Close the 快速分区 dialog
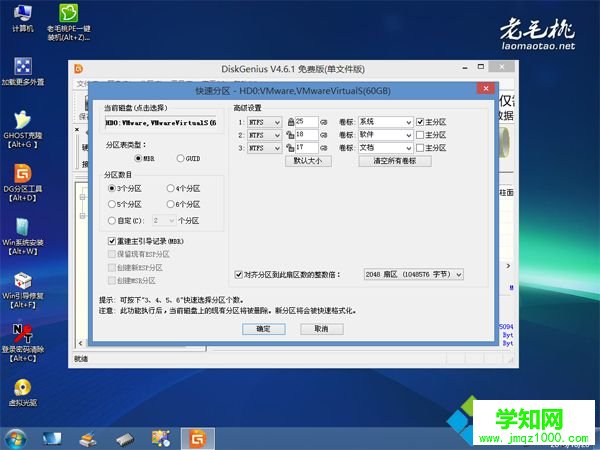Viewport: 600px width, 450px height. 486,89
